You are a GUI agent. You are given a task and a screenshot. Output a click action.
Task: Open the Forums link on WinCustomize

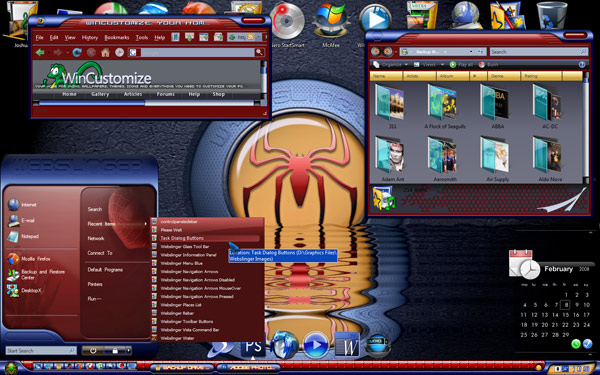pyautogui.click(x=166, y=94)
